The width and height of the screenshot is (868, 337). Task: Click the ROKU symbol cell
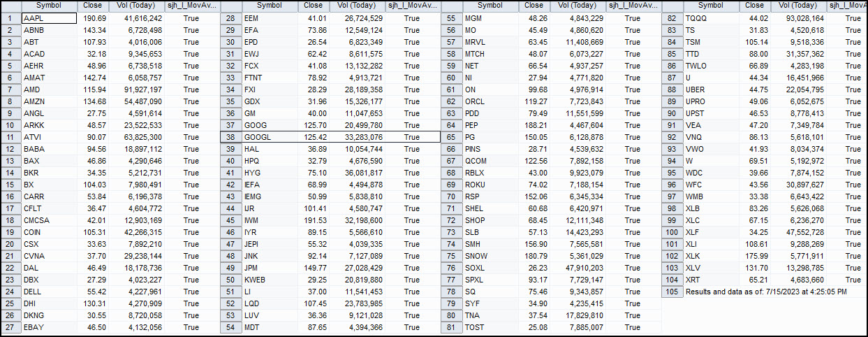pos(490,185)
